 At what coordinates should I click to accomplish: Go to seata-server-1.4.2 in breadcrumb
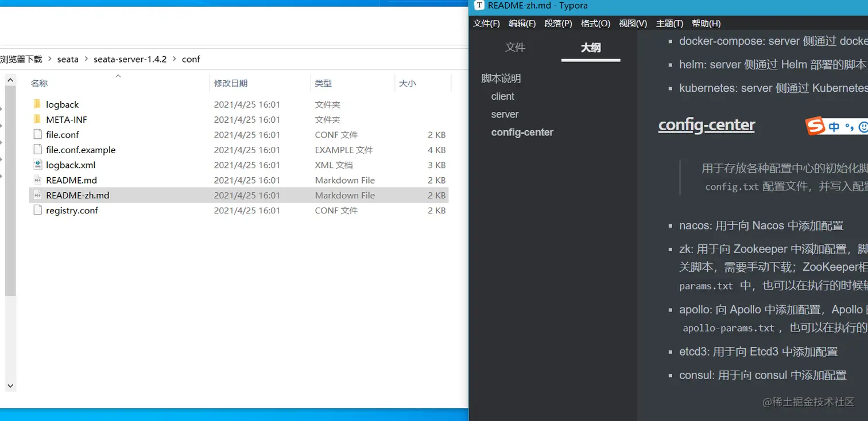tap(130, 59)
